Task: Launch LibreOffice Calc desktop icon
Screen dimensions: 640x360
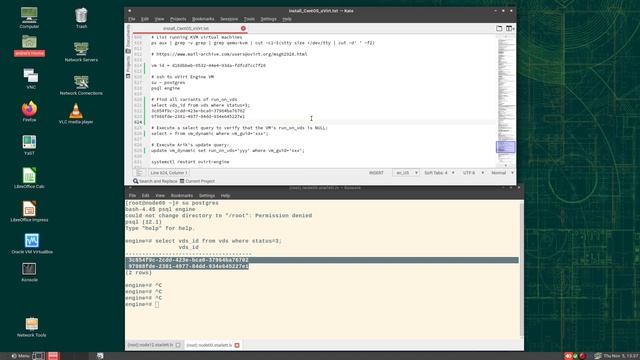Action: 29,178
